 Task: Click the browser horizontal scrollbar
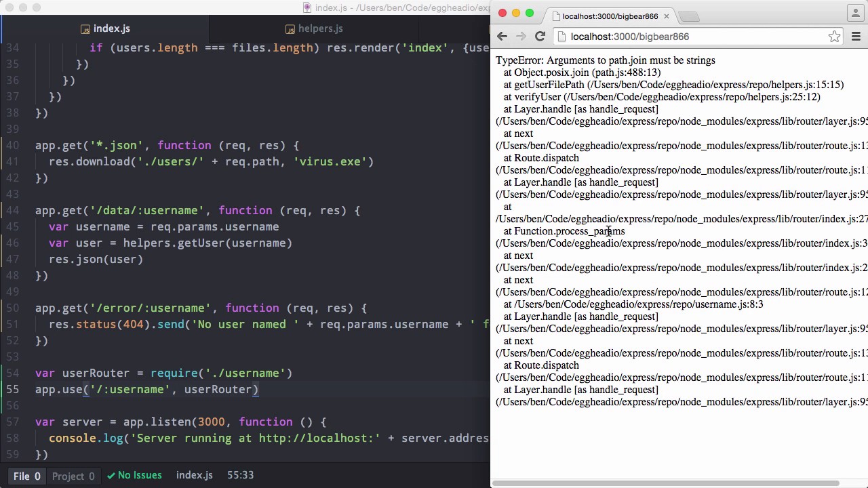(666, 483)
